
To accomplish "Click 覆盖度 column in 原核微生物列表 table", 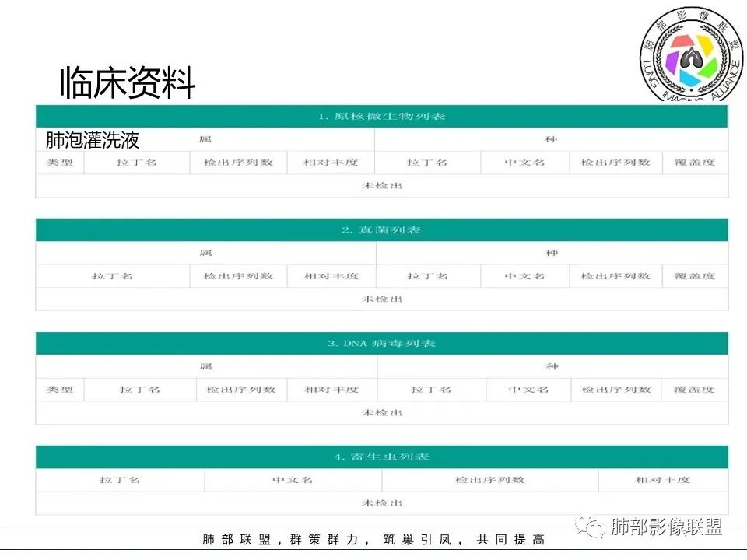I will click(695, 163).
